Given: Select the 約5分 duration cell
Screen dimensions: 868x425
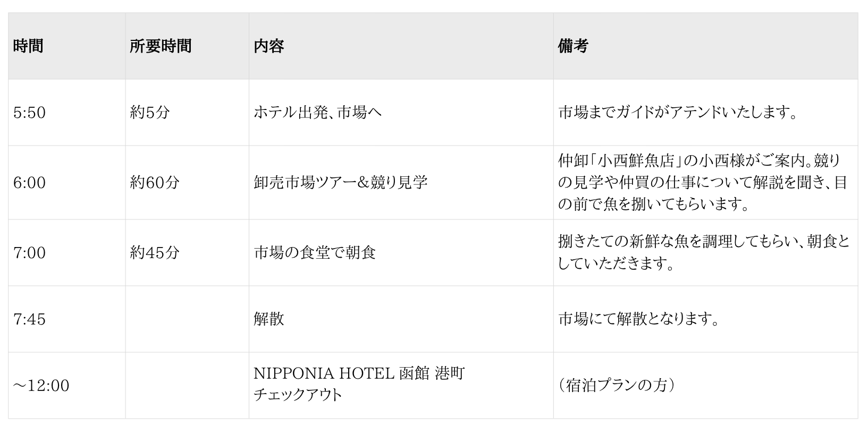Looking at the screenshot, I should [149, 113].
